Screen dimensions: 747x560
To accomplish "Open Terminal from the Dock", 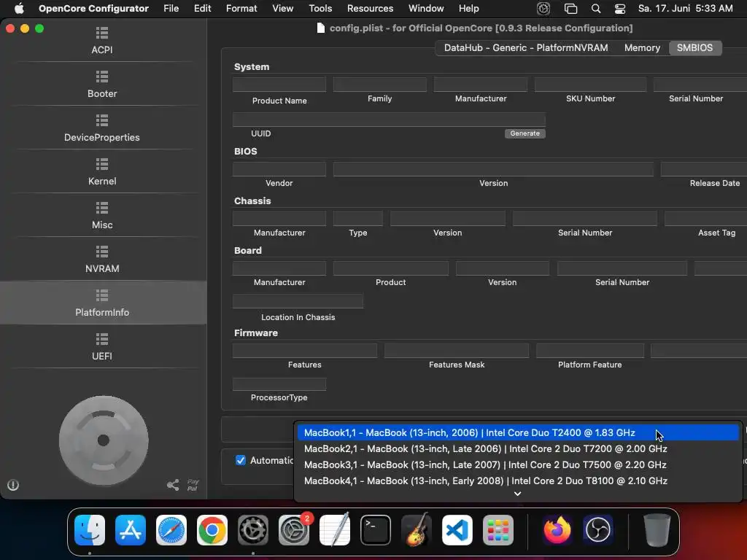I will click(x=376, y=529).
